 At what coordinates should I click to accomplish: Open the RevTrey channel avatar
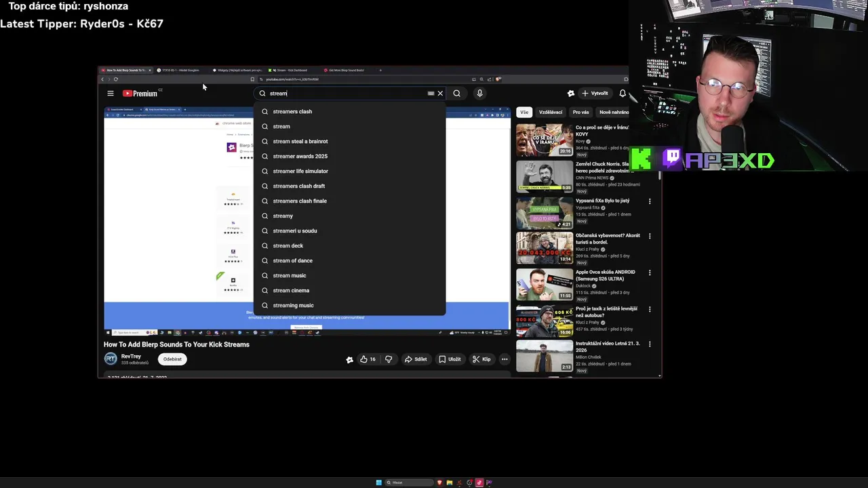111,359
